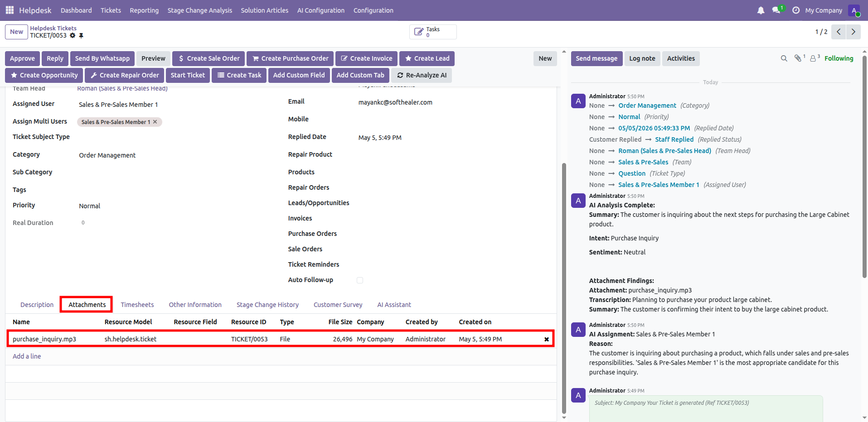Click Create Purchase Order button
The height and width of the screenshot is (422, 868).
coord(290,58)
